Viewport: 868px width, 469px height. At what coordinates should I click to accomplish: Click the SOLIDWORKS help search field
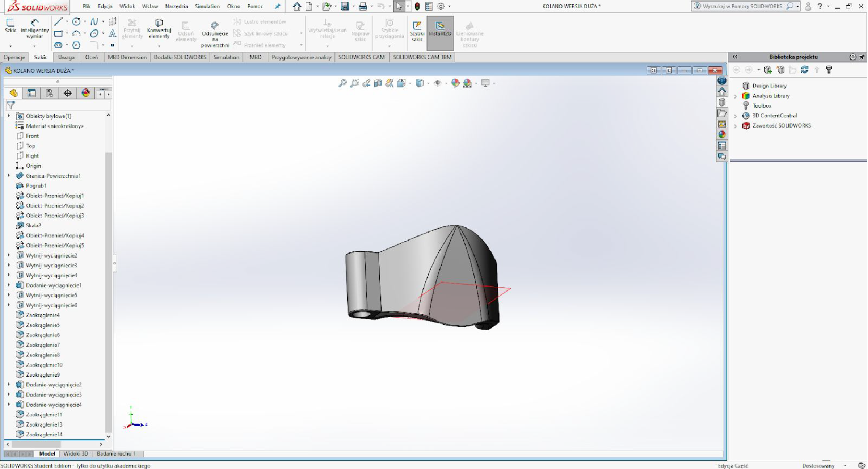(742, 6)
